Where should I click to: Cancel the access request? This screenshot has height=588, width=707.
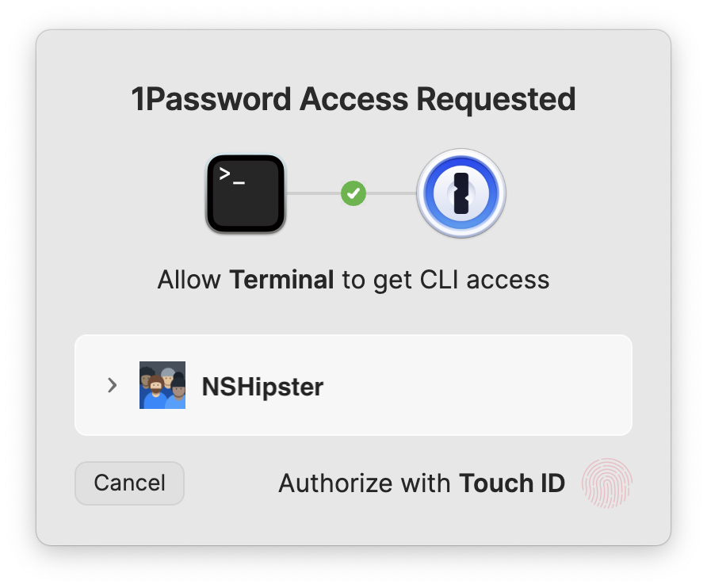[129, 483]
